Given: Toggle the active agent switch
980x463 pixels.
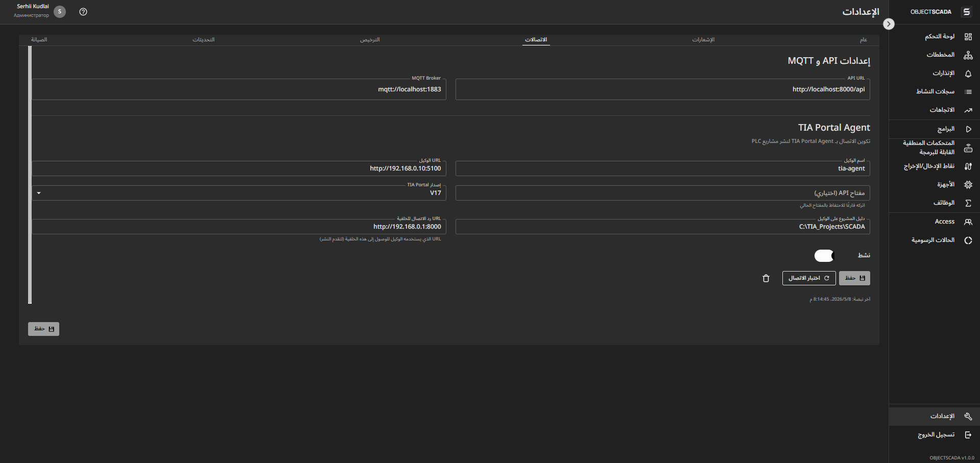Looking at the screenshot, I should click(824, 255).
